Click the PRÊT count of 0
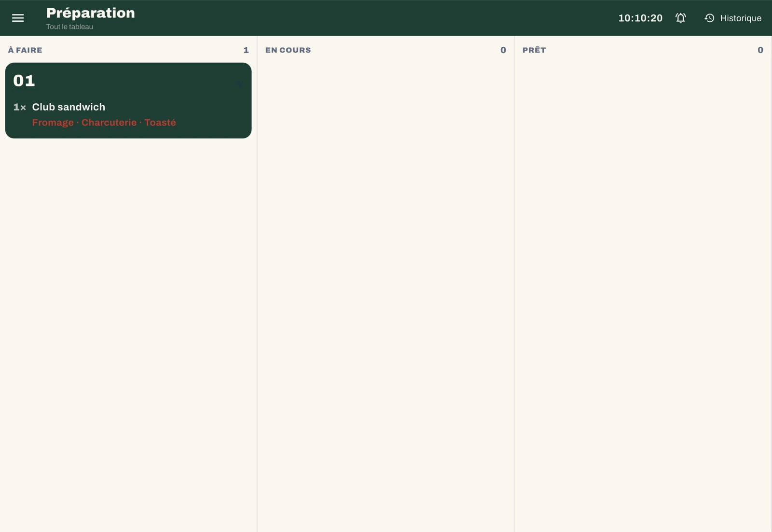 [760, 50]
